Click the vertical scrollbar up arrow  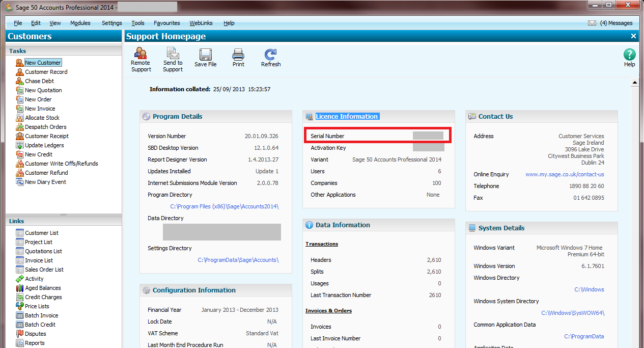[x=635, y=83]
